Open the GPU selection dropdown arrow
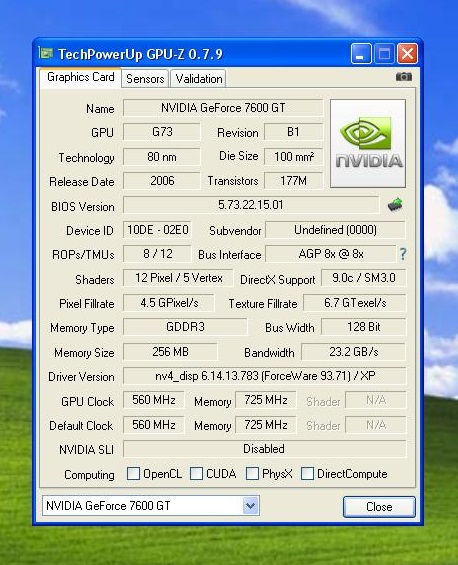Image resolution: width=458 pixels, height=565 pixels. tap(250, 506)
